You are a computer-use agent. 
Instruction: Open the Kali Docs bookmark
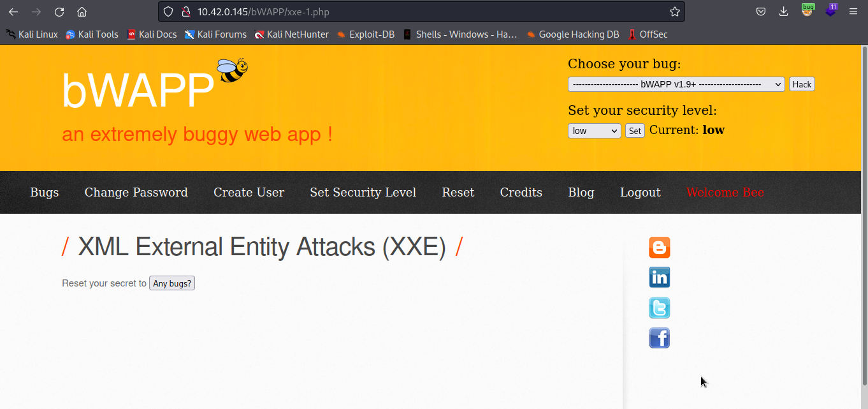point(152,34)
